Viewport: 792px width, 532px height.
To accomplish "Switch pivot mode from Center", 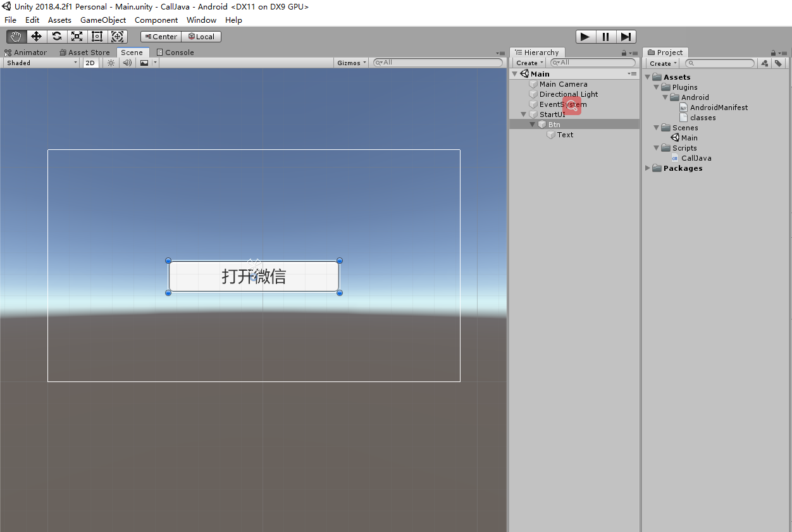I will tap(160, 36).
